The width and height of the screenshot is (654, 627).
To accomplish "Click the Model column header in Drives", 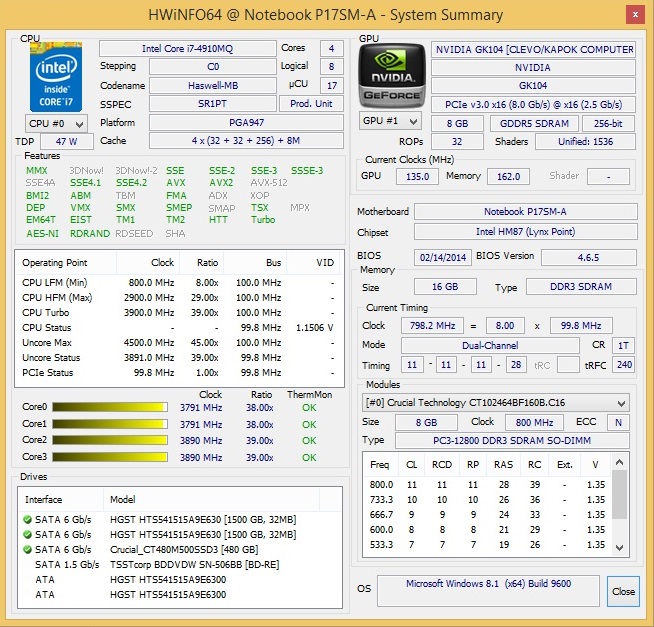I will coord(211,499).
